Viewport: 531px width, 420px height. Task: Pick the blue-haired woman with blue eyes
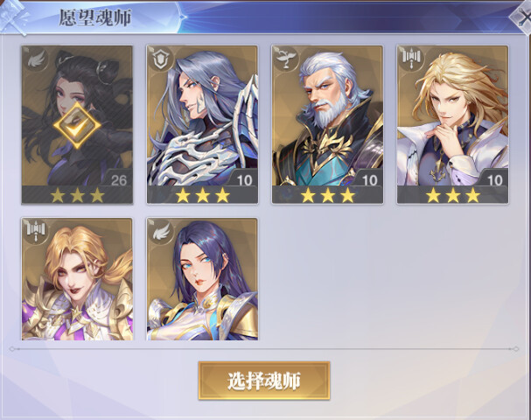pyautogui.click(x=202, y=279)
